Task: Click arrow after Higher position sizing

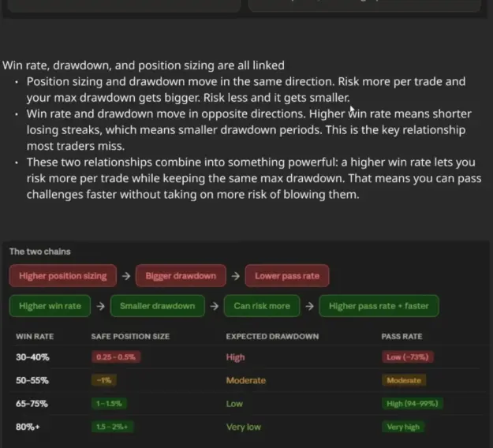Action: pos(126,276)
